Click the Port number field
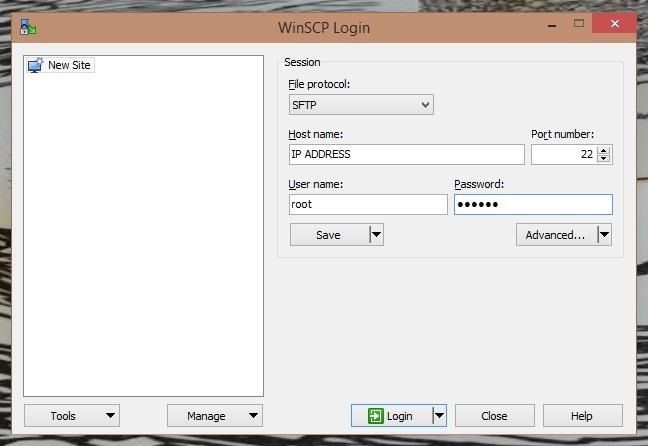 [563, 154]
